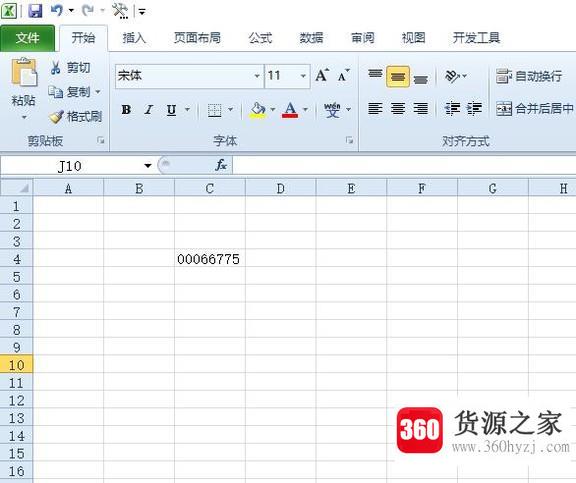This screenshot has height=483, width=576.
Task: Switch to the 页面布局 tab
Action: coord(197,38)
